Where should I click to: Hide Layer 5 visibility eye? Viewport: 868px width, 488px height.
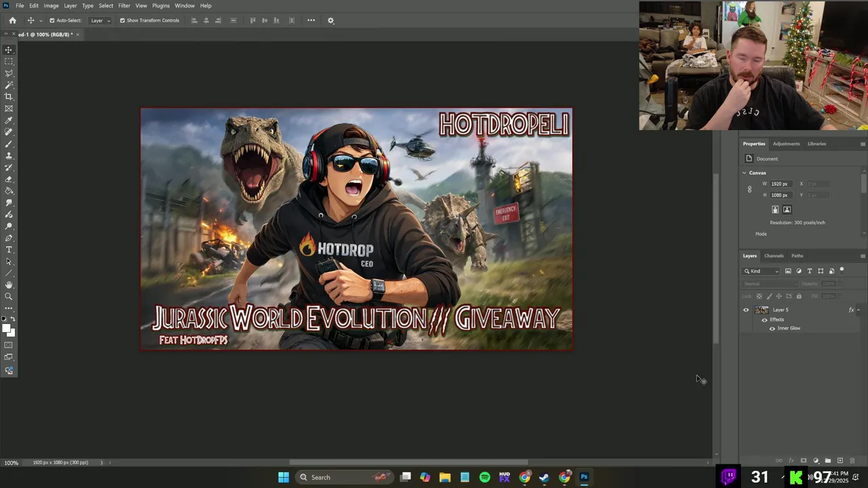746,310
